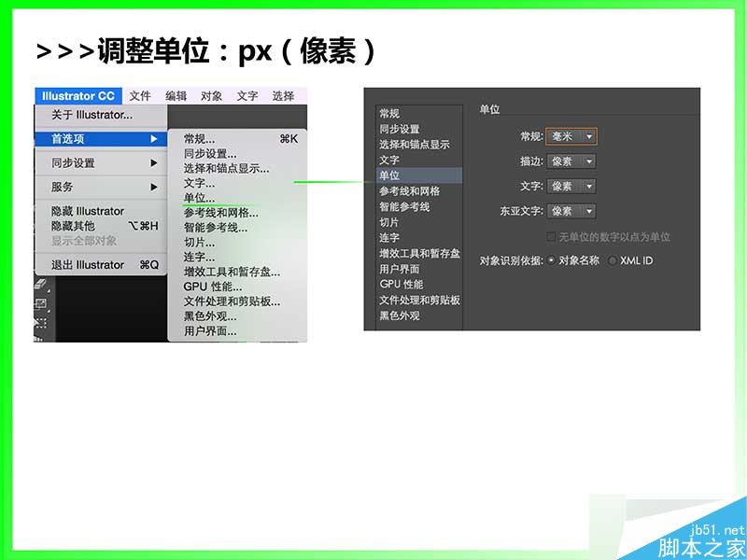Open 单位 category in preferences dialog
Viewport: 747px width, 560px height.
tap(419, 175)
